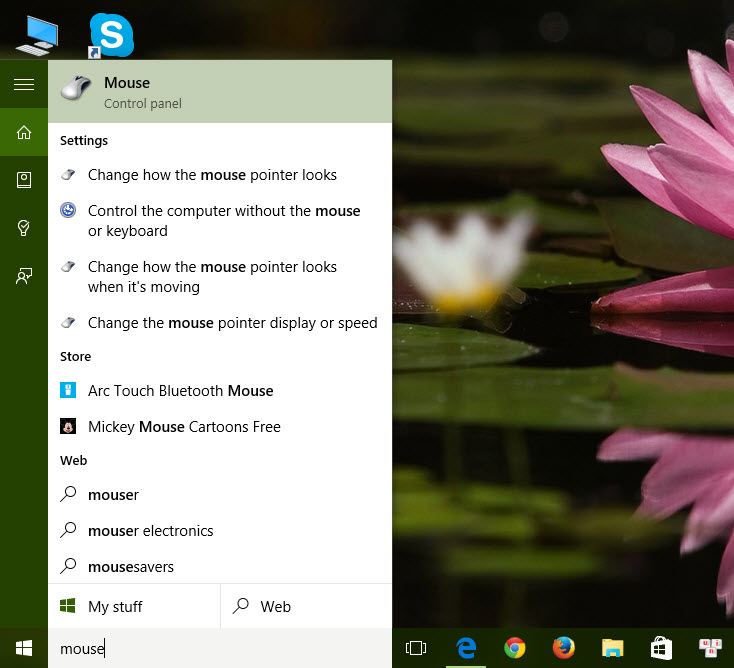Pick the 'mousesavers' web suggestion
Viewport: 734px width, 668px height.
pos(130,567)
